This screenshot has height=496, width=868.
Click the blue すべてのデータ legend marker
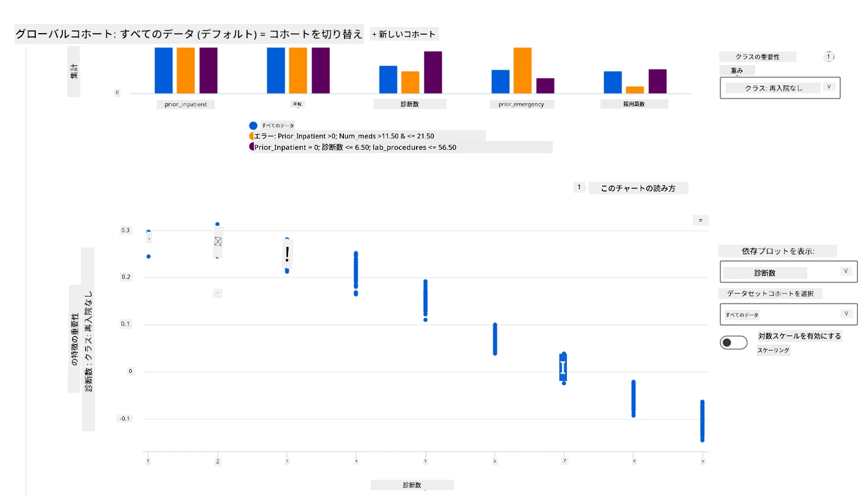[x=253, y=125]
